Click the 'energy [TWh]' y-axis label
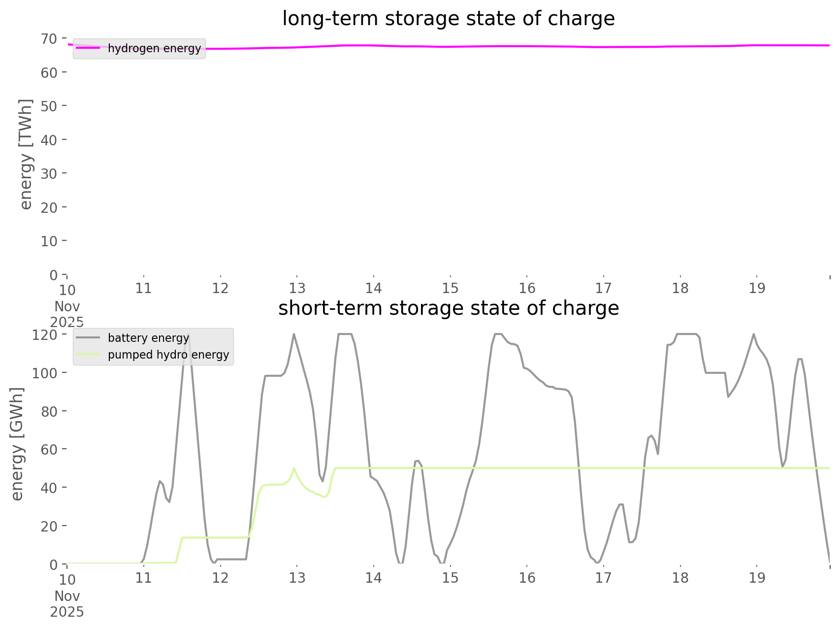This screenshot has width=840, height=629. [26, 154]
